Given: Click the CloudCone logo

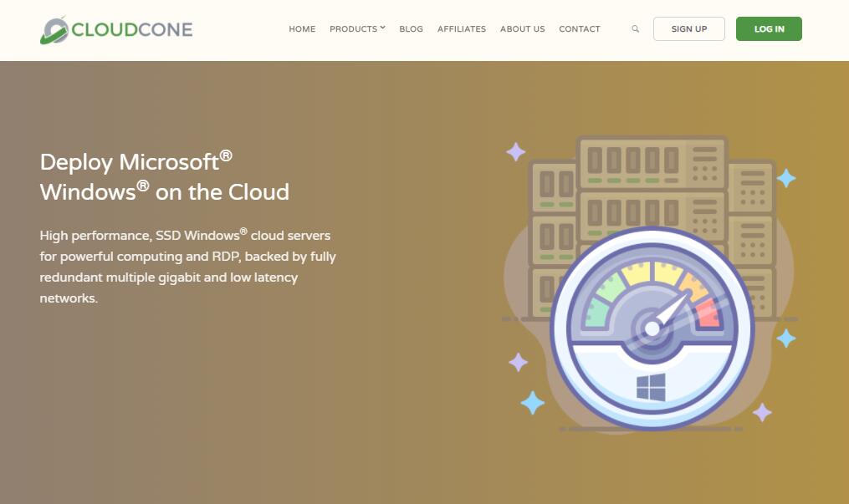Looking at the screenshot, I should point(116,30).
